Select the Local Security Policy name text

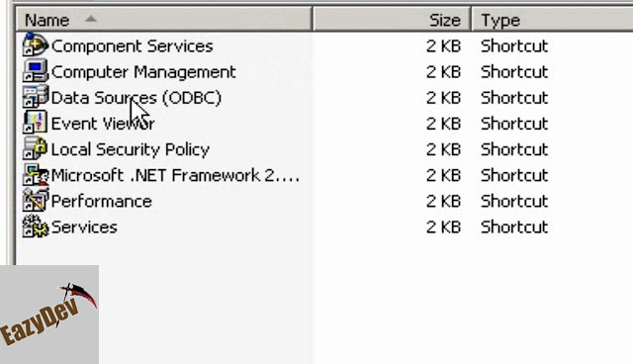click(130, 149)
